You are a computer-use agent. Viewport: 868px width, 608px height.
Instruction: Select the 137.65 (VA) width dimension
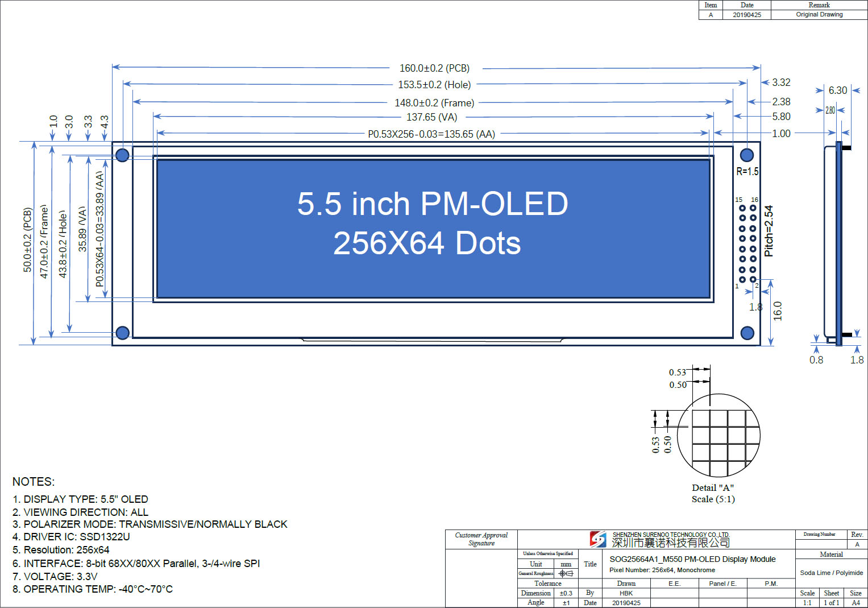(x=432, y=117)
